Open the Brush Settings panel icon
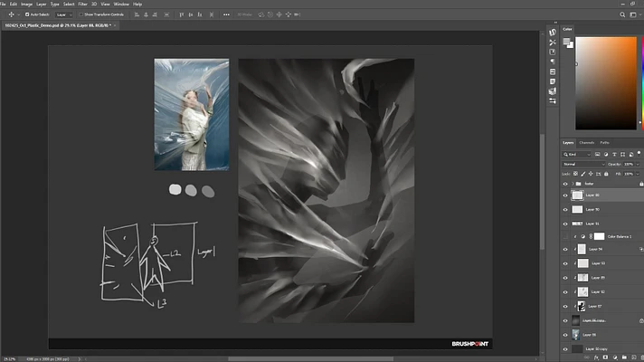Screen dimensions: 644x362 [x=553, y=32]
